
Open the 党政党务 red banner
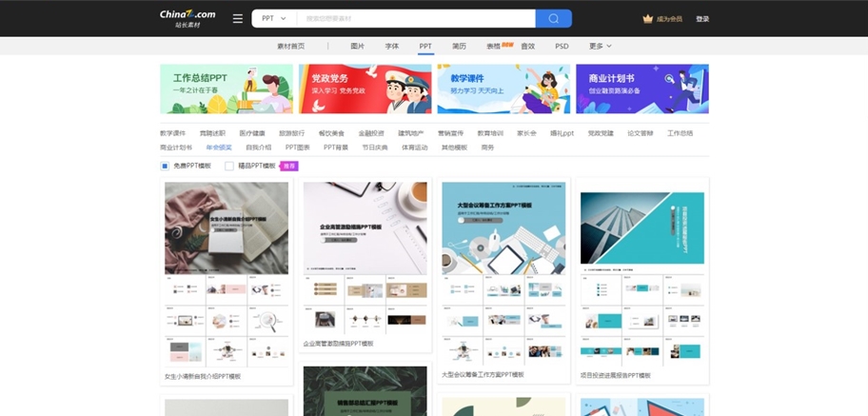tap(365, 89)
